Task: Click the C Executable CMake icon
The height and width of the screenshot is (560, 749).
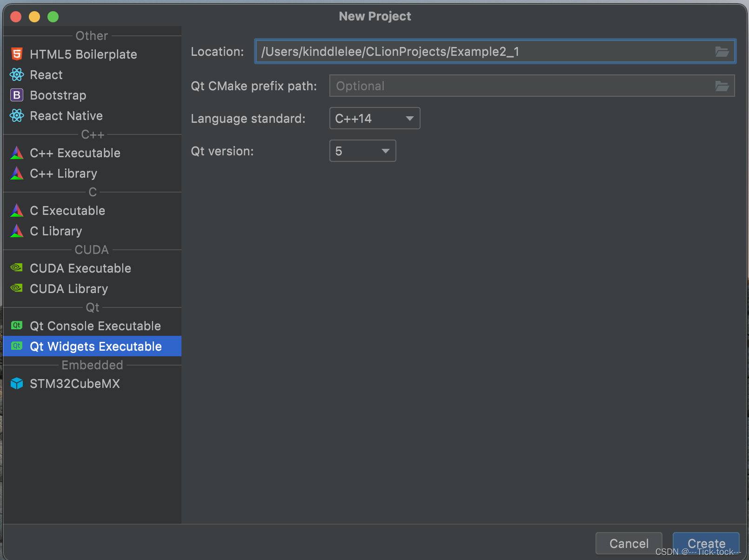Action: click(x=17, y=210)
